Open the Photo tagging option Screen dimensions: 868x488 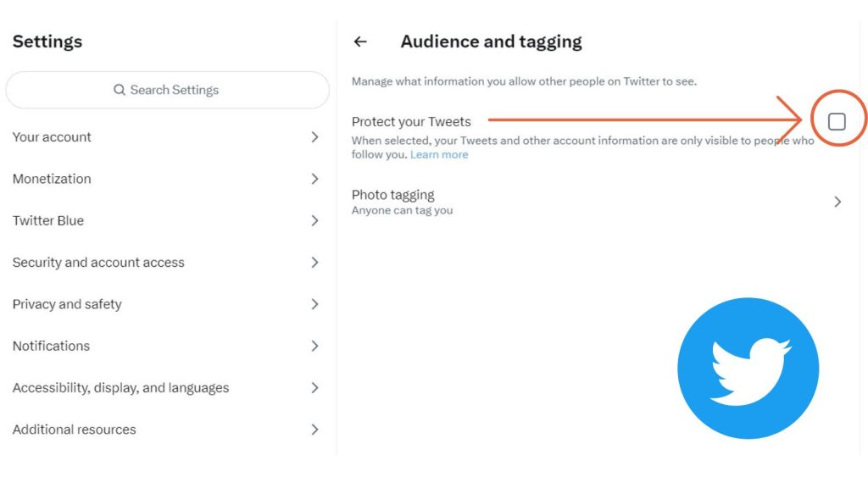point(598,202)
